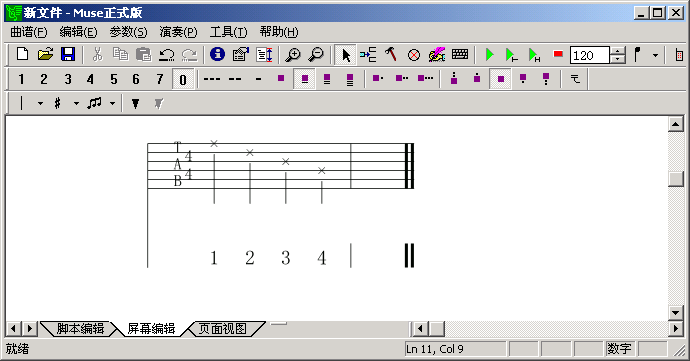Open the 参数(S) menu
The image size is (690, 361).
pos(128,32)
